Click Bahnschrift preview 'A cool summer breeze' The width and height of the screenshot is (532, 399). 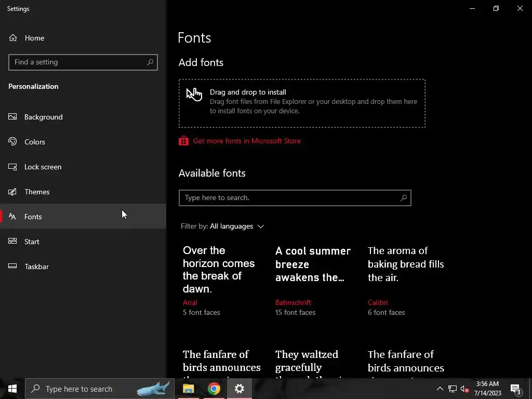click(x=313, y=264)
